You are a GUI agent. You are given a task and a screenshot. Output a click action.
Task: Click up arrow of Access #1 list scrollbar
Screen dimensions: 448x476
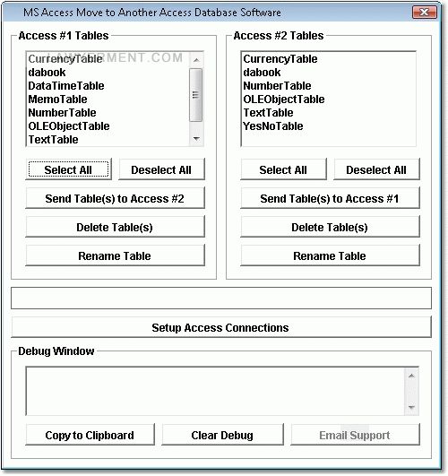[x=196, y=60]
